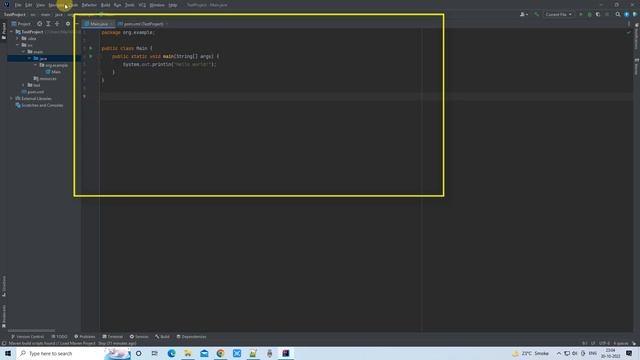Open the Edit menu

pyautogui.click(x=29, y=5)
